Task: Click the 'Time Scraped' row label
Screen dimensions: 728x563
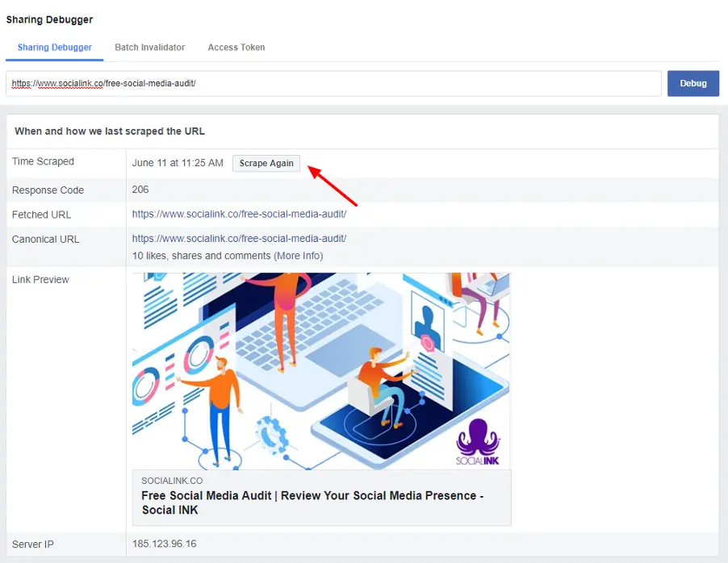Action: click(43, 161)
